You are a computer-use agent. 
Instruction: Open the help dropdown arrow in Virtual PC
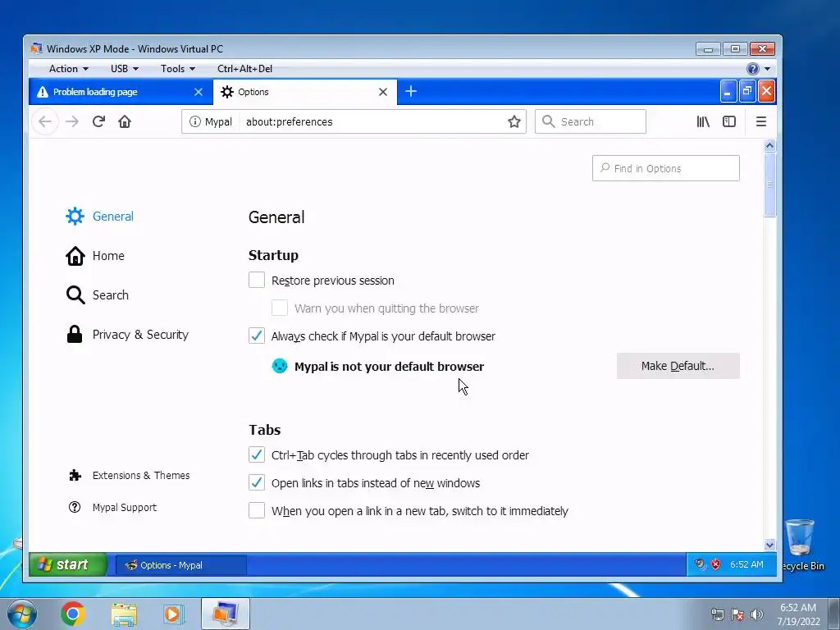coord(768,69)
